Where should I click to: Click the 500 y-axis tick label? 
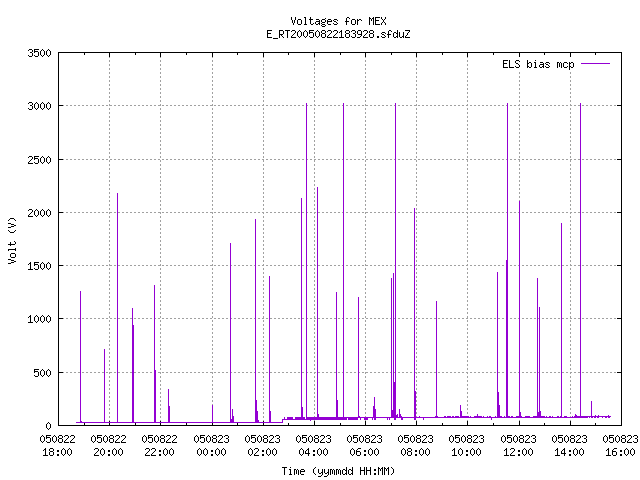point(42,373)
